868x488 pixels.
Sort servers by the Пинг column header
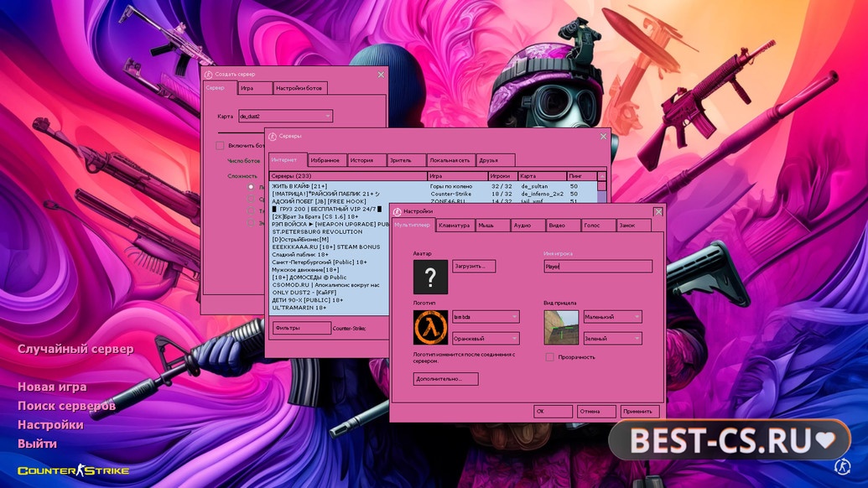(x=582, y=176)
